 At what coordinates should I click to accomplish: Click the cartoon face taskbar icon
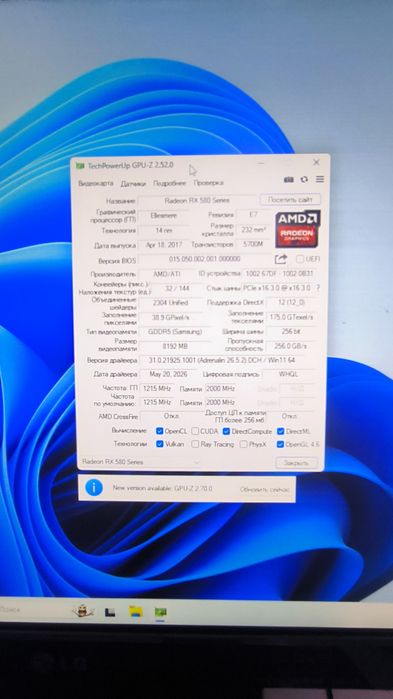coord(83,611)
